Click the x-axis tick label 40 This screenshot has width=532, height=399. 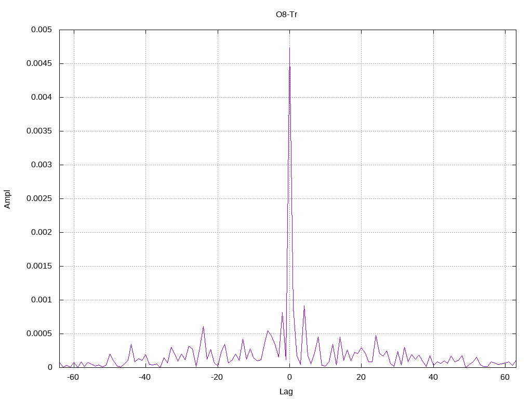click(x=433, y=377)
